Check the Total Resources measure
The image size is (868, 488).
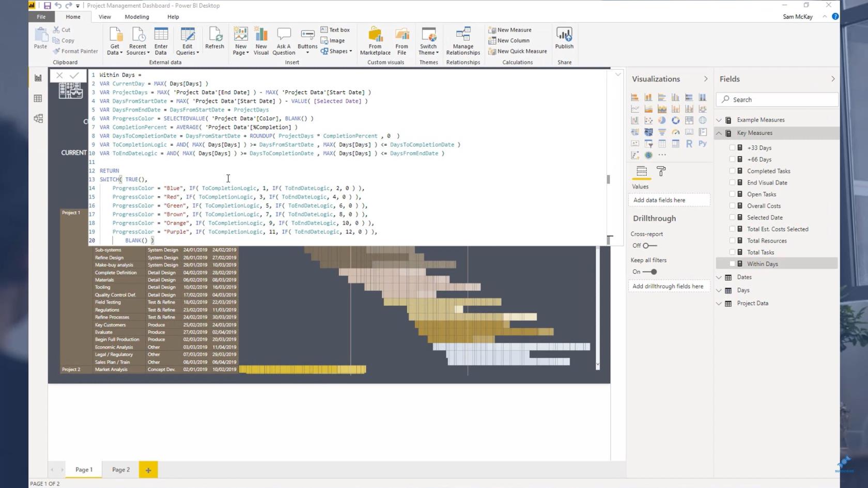click(x=732, y=241)
